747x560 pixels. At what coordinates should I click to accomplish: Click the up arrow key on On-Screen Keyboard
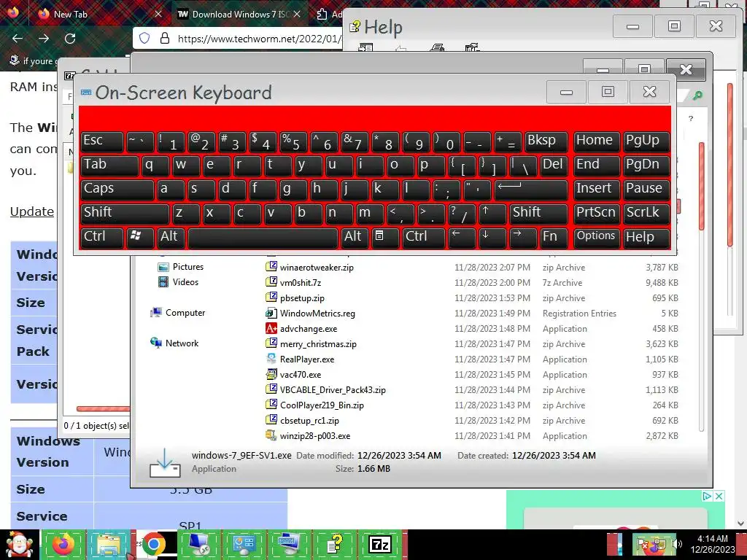coord(491,214)
